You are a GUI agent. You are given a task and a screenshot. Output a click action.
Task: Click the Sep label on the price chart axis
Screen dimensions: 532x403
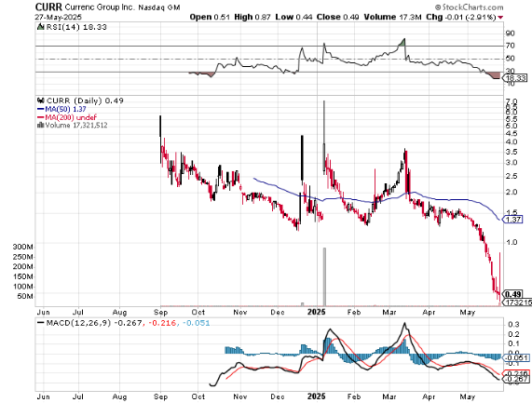160,312
